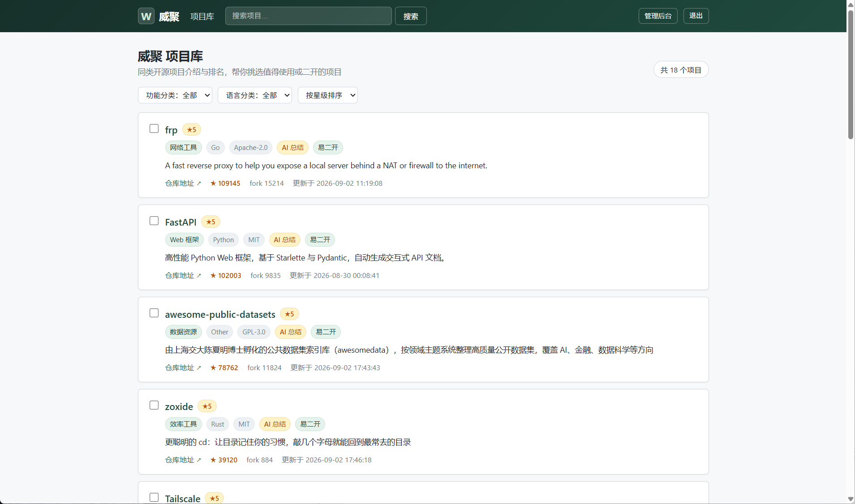Select the awesome-public-datasets checkbox
The image size is (855, 504).
[154, 313]
